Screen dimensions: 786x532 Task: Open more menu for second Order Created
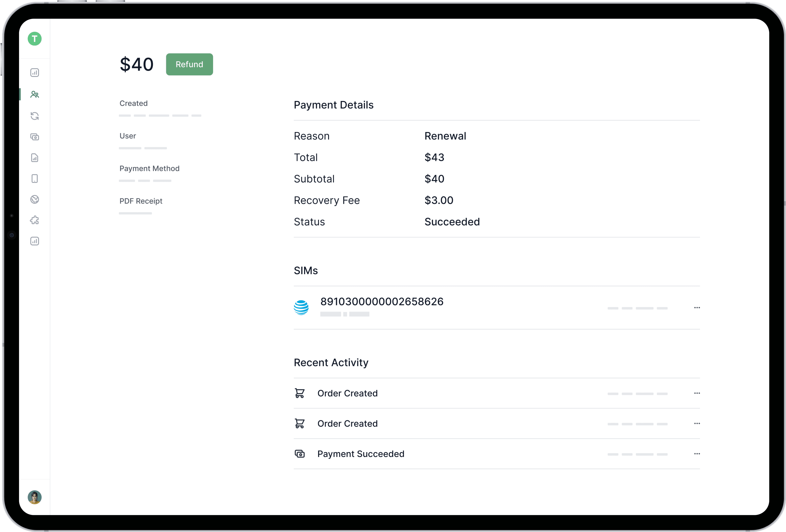click(697, 424)
